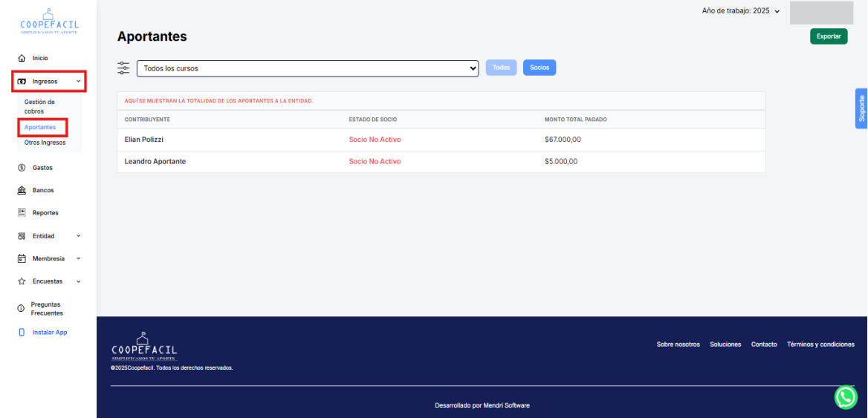Click the Gastos dollar icon
Image resolution: width=868 pixels, height=418 pixels.
22,168
